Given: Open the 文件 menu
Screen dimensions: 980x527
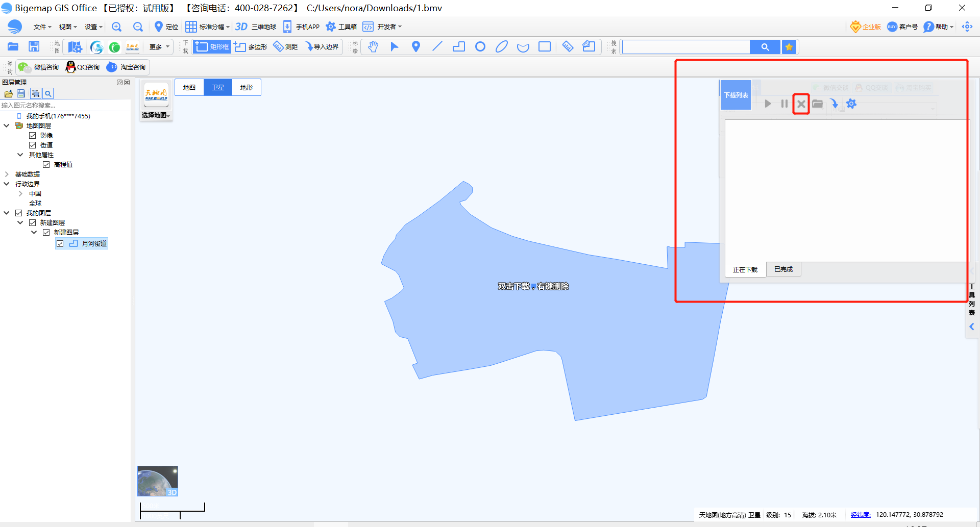Looking at the screenshot, I should [42, 27].
